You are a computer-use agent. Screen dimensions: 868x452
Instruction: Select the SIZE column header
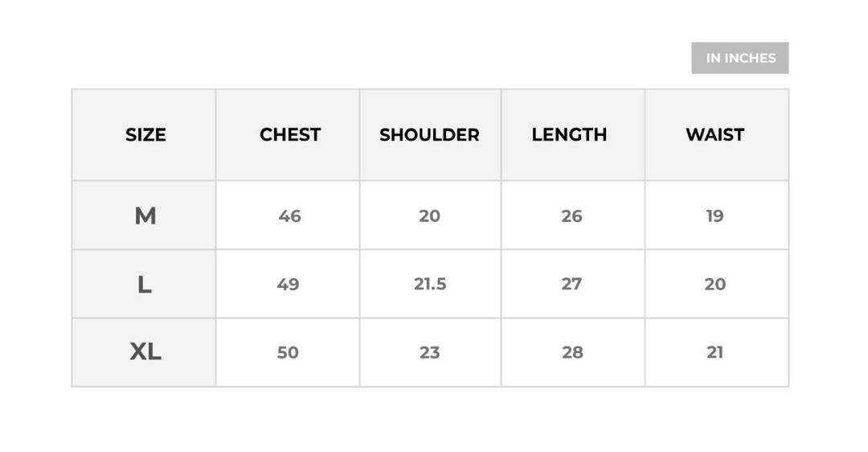(x=145, y=135)
